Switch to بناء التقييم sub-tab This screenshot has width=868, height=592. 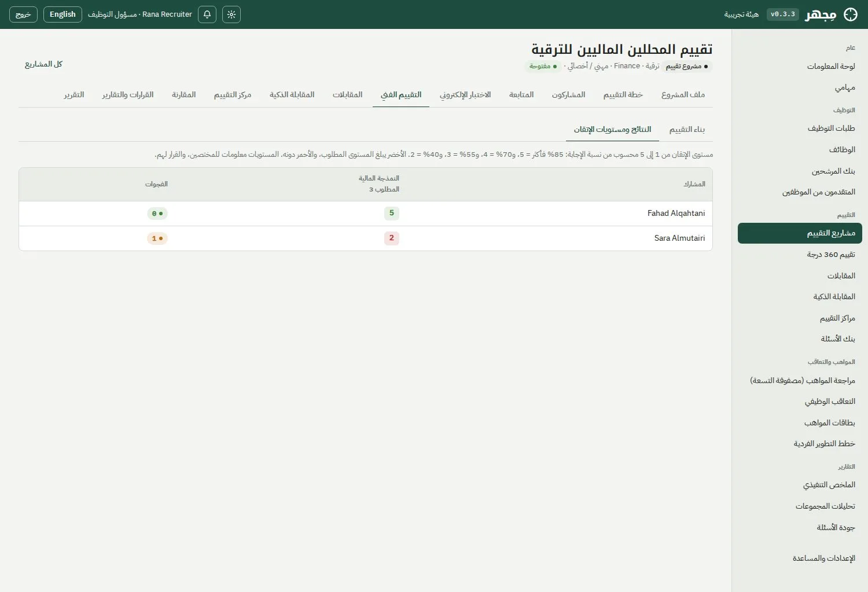(x=687, y=130)
